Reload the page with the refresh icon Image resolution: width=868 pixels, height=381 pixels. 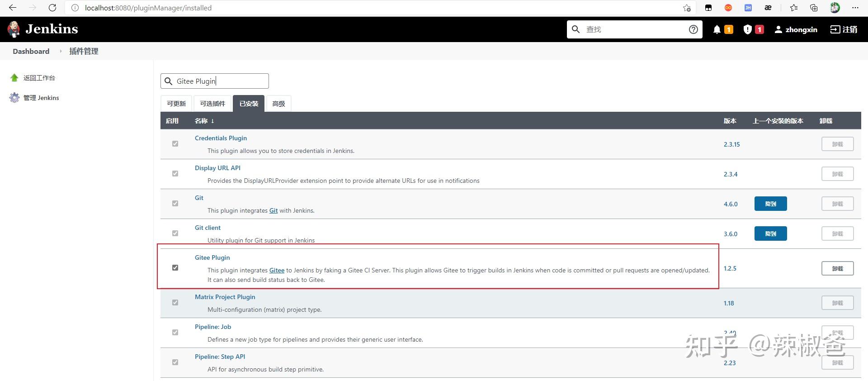click(x=52, y=8)
